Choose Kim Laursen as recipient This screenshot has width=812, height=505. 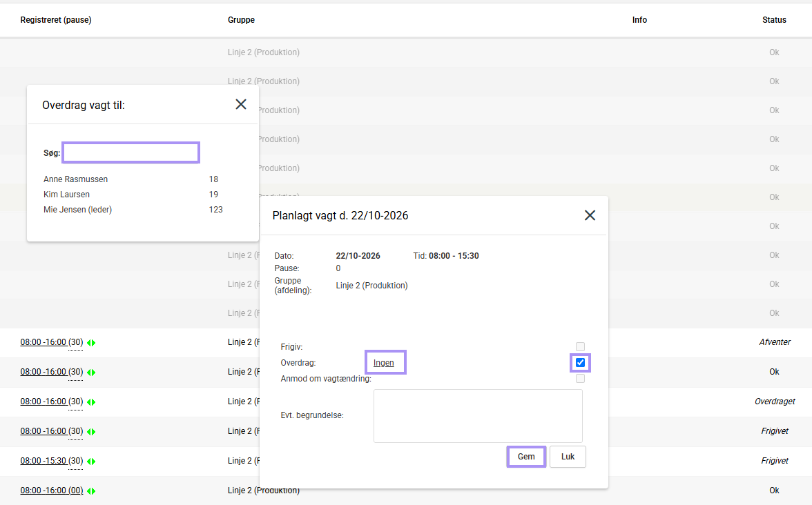[x=66, y=195]
